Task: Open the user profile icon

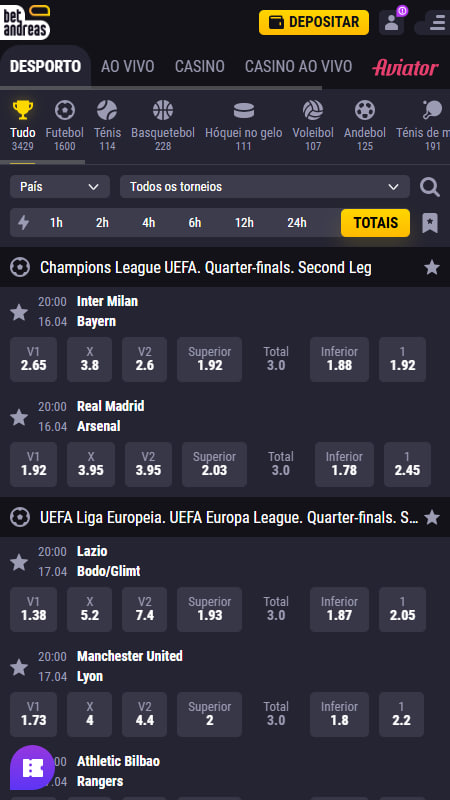Action: [391, 22]
